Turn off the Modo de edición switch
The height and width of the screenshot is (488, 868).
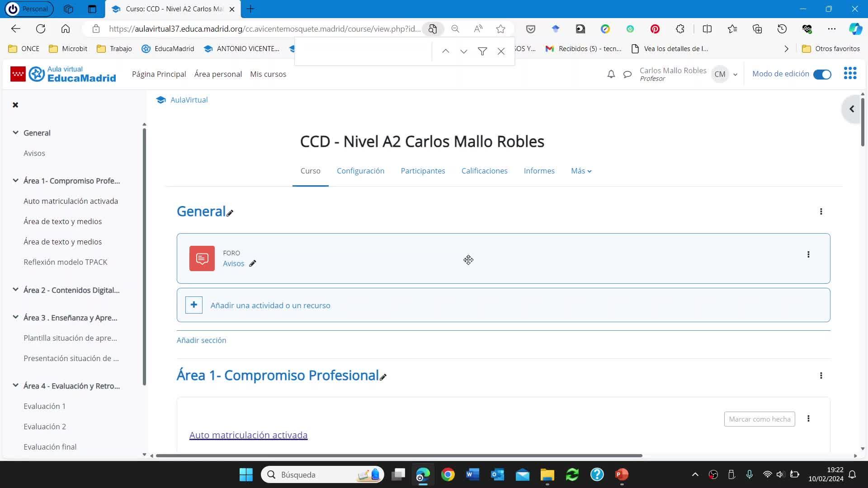(822, 75)
